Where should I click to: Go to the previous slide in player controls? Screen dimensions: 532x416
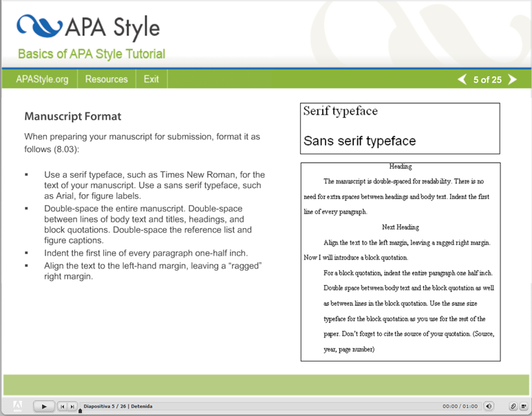62,406
